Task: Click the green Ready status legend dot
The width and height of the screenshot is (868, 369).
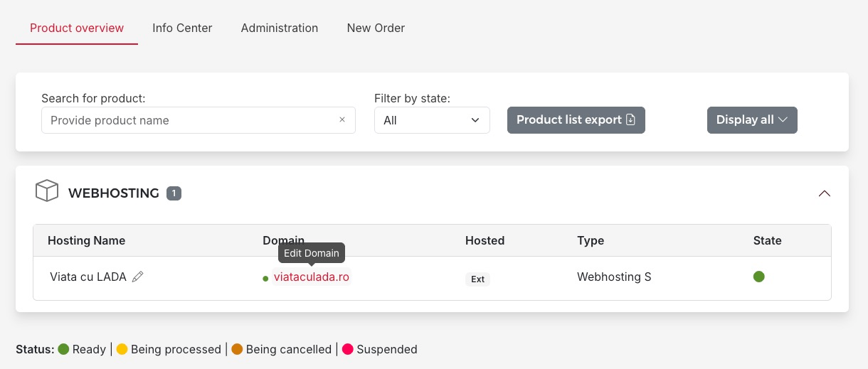Action: (x=63, y=349)
